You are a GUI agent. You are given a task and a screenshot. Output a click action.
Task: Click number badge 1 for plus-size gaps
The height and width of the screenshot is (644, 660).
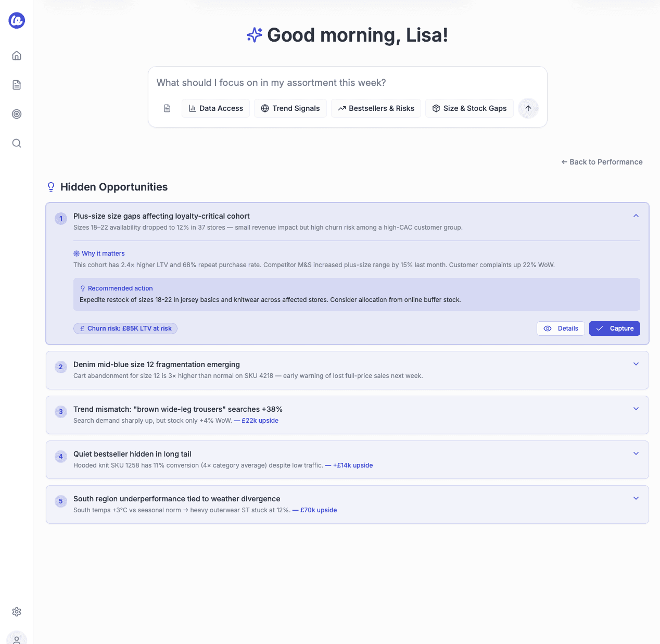61,219
